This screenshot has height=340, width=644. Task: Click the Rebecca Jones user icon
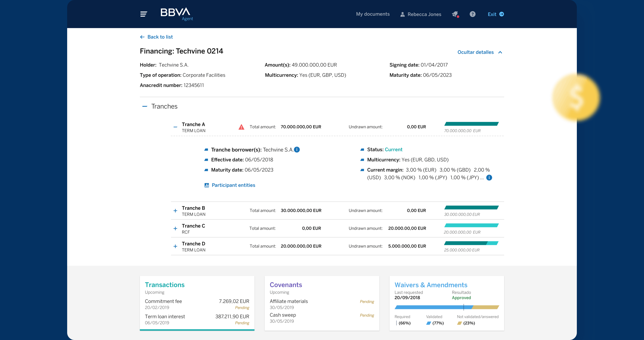[402, 14]
